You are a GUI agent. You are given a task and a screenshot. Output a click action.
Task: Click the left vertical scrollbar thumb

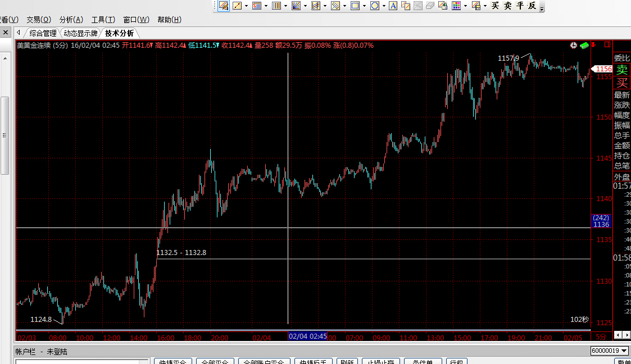click(4, 135)
